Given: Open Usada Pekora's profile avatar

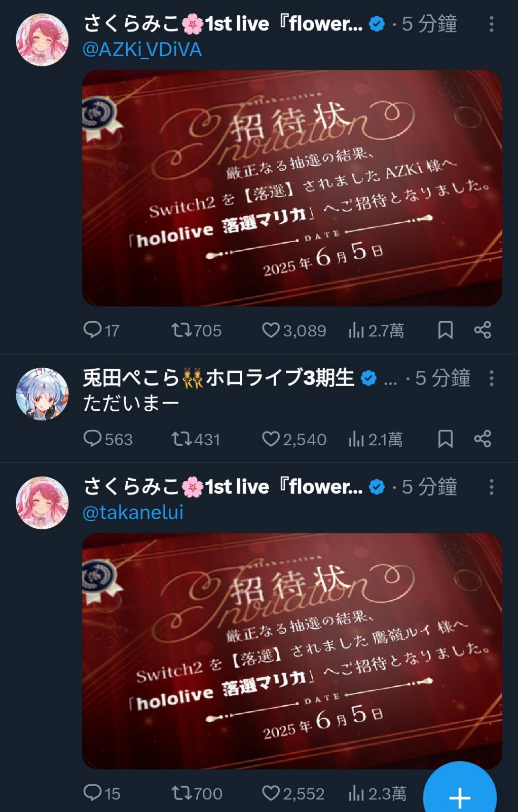Looking at the screenshot, I should [42, 394].
